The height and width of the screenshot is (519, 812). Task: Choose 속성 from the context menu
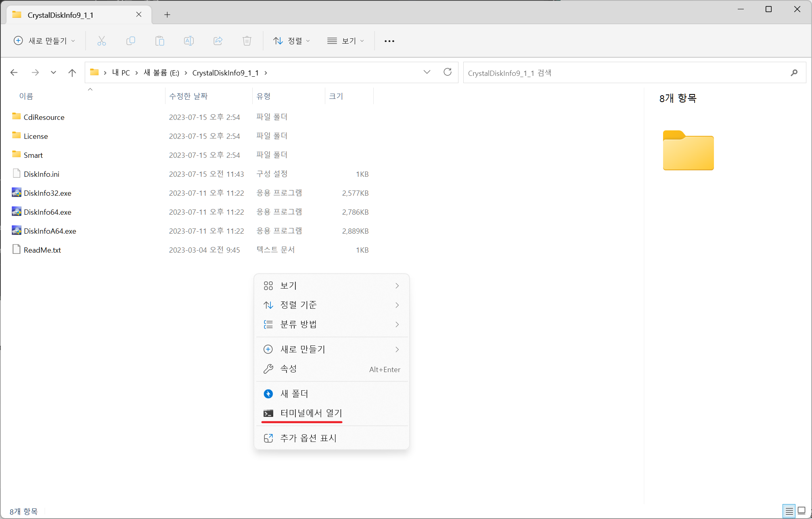(x=289, y=369)
